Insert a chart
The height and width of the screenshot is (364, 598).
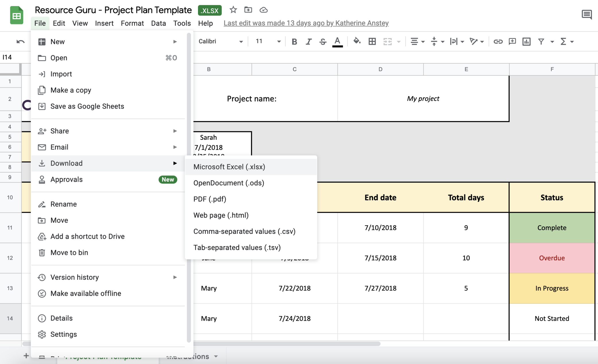coord(526,42)
